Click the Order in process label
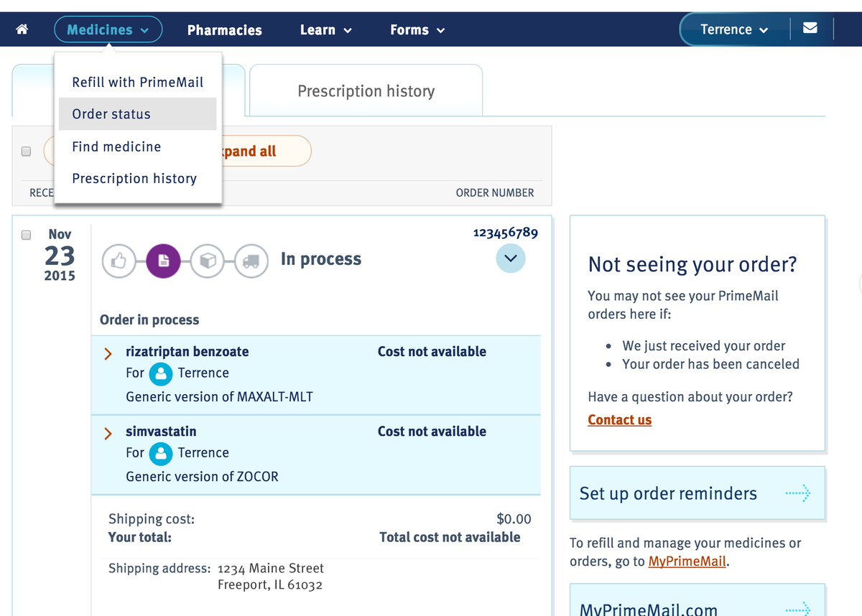Viewport: 862px width, 616px height. click(149, 320)
